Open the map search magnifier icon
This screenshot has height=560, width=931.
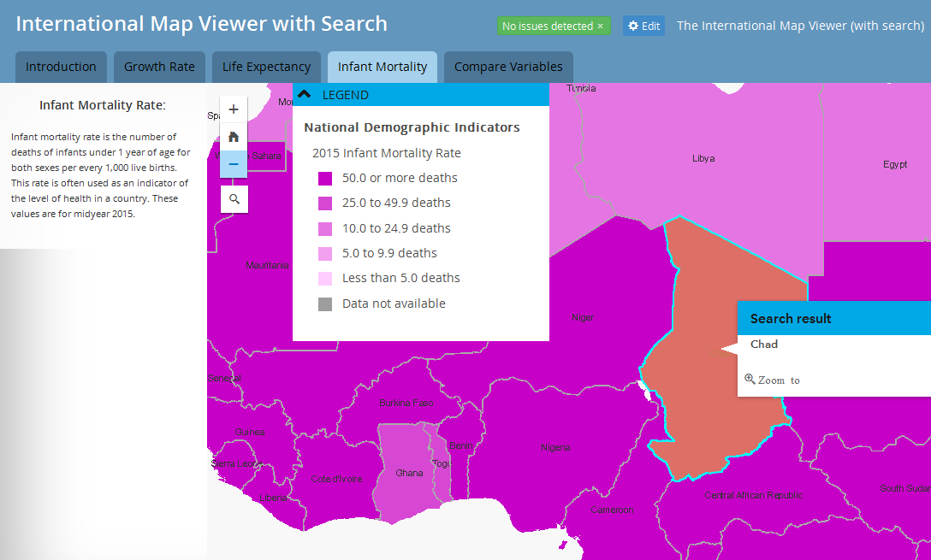click(233, 198)
